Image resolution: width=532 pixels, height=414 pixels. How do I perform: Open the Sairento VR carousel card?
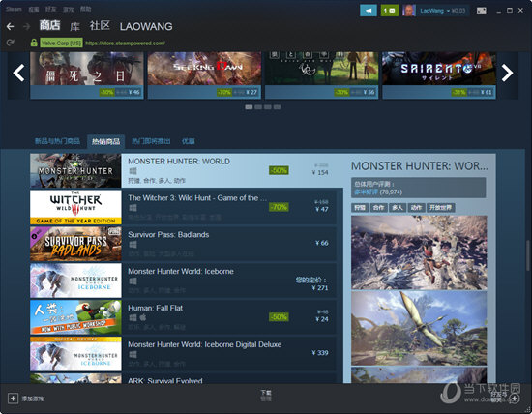pyautogui.click(x=439, y=75)
